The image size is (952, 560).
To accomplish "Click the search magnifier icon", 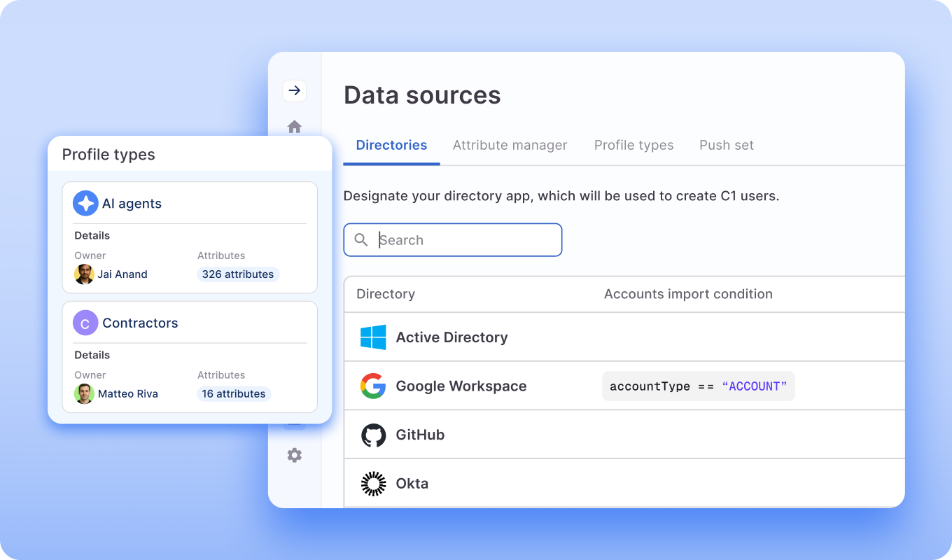I will point(361,240).
